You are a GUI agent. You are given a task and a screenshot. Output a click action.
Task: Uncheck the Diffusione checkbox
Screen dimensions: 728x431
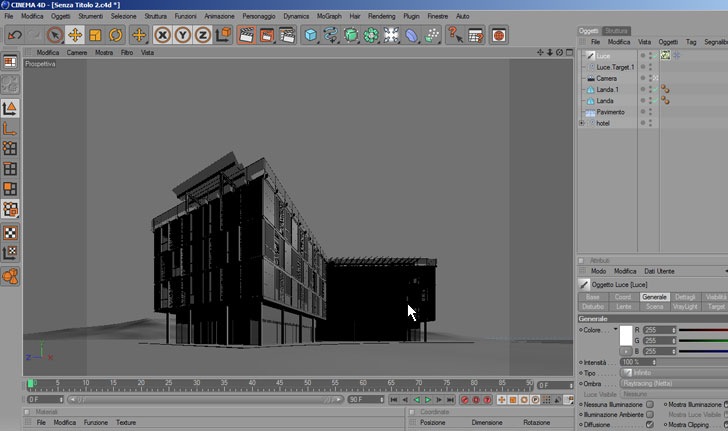tap(650, 424)
